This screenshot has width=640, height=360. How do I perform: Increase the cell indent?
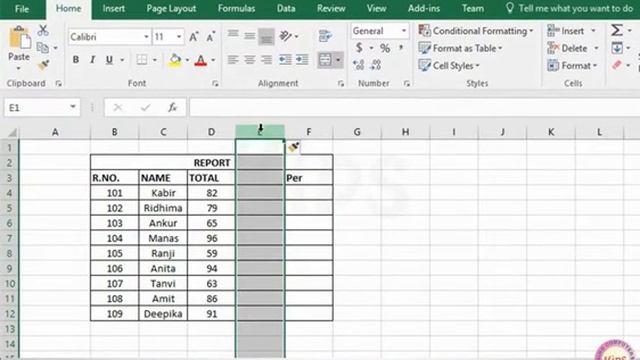(302, 60)
